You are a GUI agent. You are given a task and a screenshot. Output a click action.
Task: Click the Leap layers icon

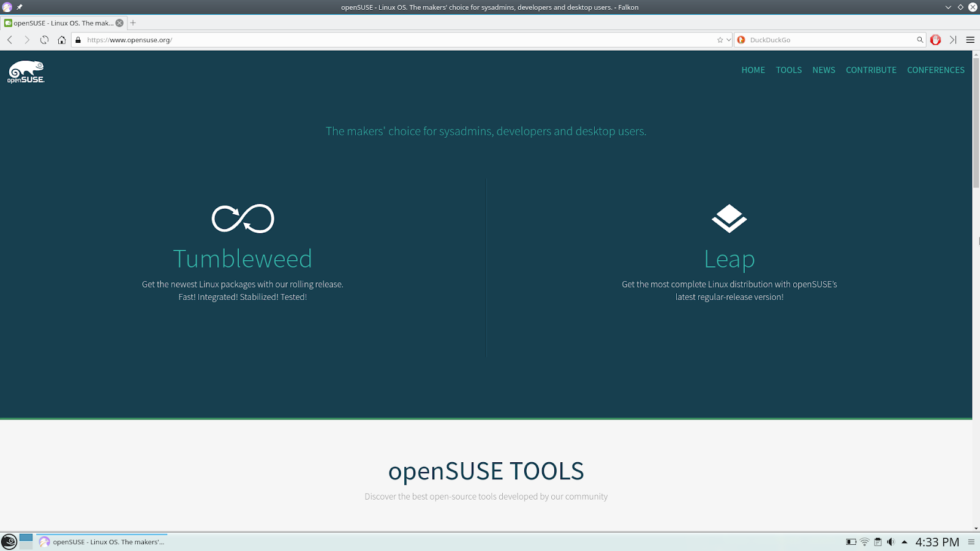pyautogui.click(x=729, y=219)
